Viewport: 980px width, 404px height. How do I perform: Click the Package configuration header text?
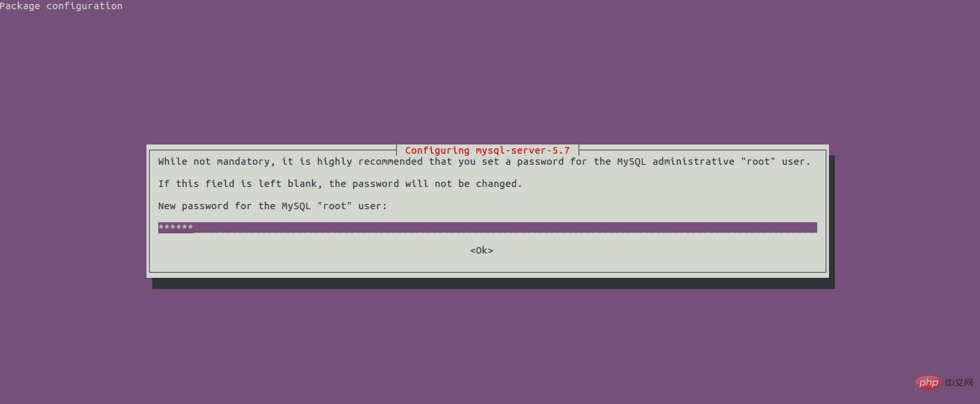(61, 6)
